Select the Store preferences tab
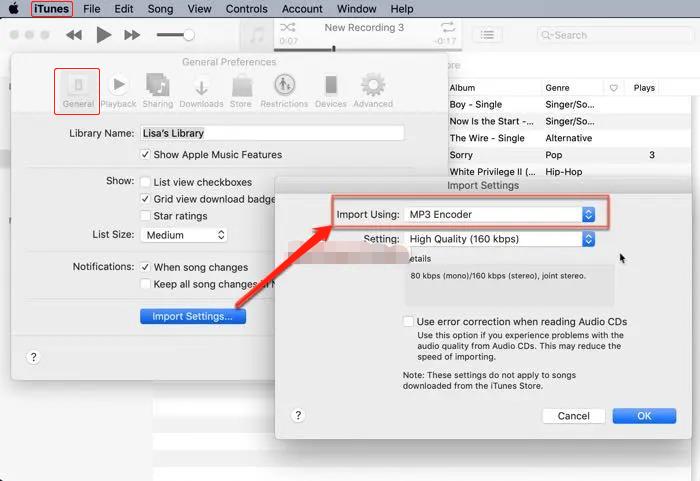The width and height of the screenshot is (700, 481). (x=241, y=91)
